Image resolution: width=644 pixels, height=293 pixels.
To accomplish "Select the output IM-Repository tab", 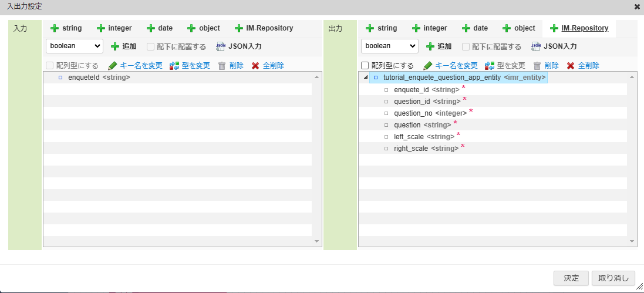I will click(579, 28).
